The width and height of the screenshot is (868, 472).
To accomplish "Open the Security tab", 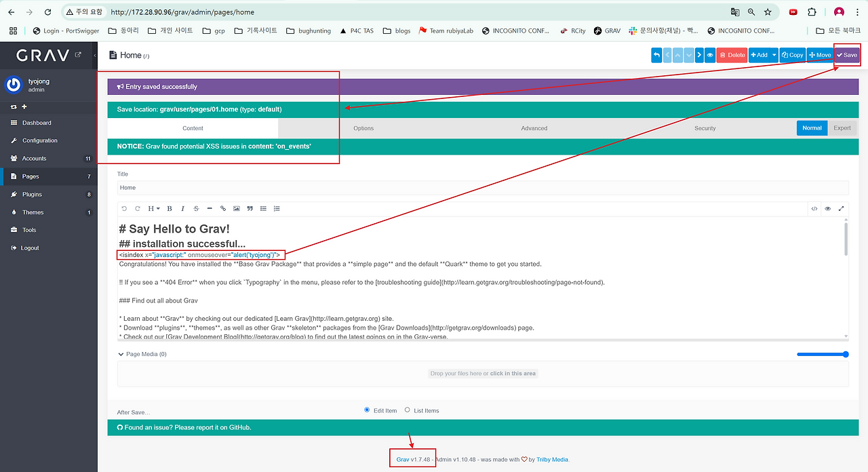I will tap(705, 128).
